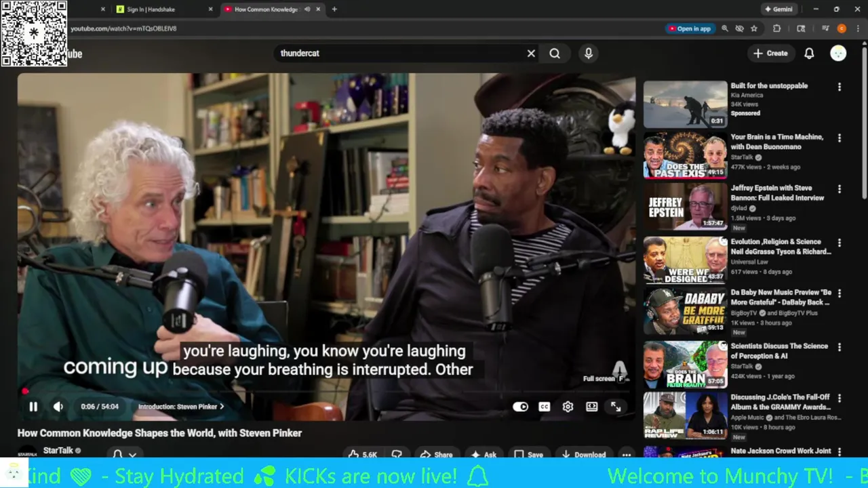The height and width of the screenshot is (488, 868).
Task: Click the YouTube search magnifier button
Action: [x=555, y=53]
